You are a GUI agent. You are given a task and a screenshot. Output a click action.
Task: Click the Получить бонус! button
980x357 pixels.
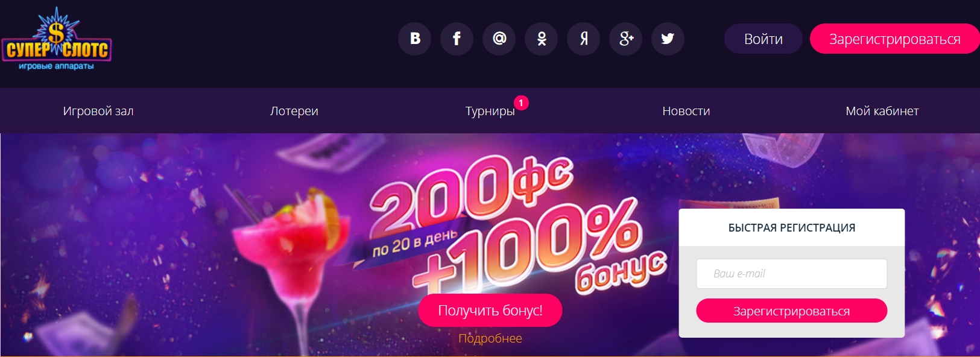(490, 311)
